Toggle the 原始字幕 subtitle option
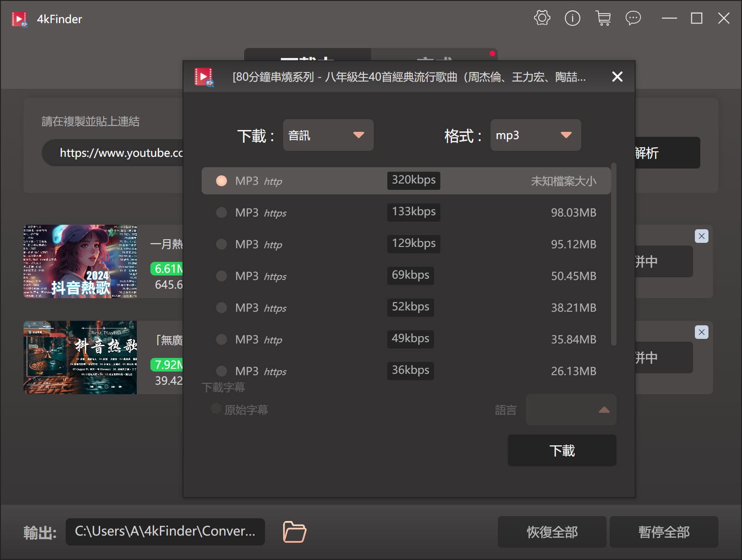This screenshot has height=560, width=742. (216, 409)
